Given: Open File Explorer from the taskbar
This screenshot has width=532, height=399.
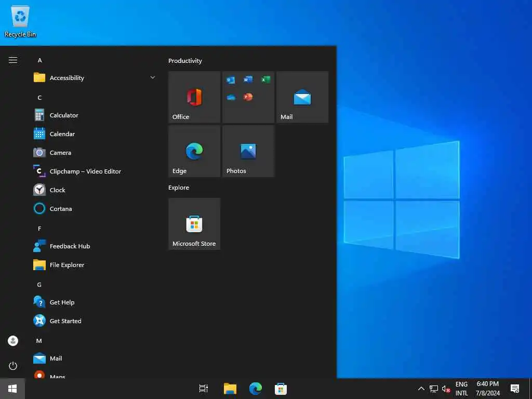Looking at the screenshot, I should pyautogui.click(x=230, y=389).
